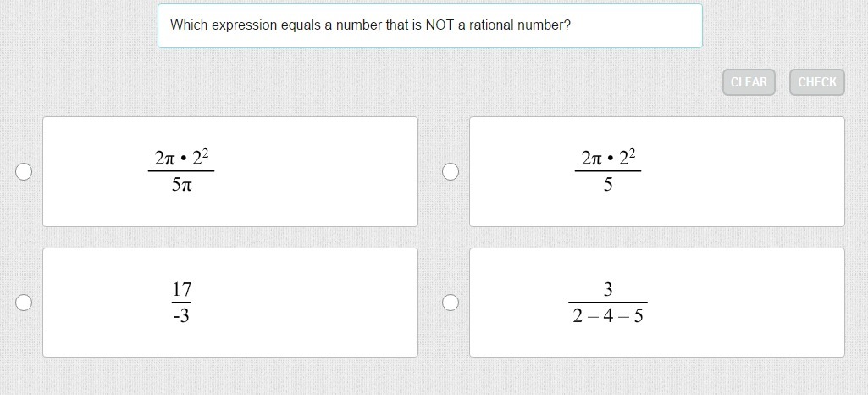Click the CHECK button

(816, 82)
